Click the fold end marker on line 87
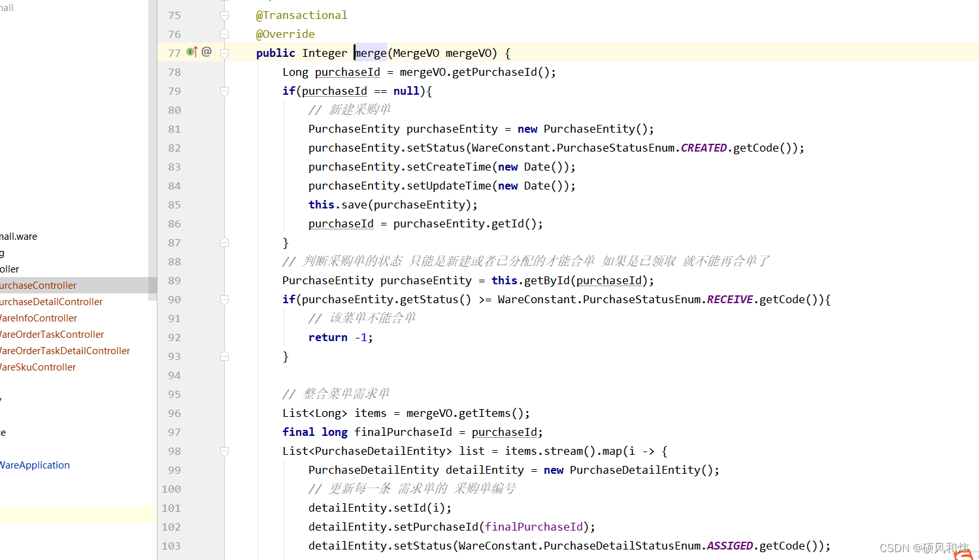The image size is (979, 560). point(224,242)
